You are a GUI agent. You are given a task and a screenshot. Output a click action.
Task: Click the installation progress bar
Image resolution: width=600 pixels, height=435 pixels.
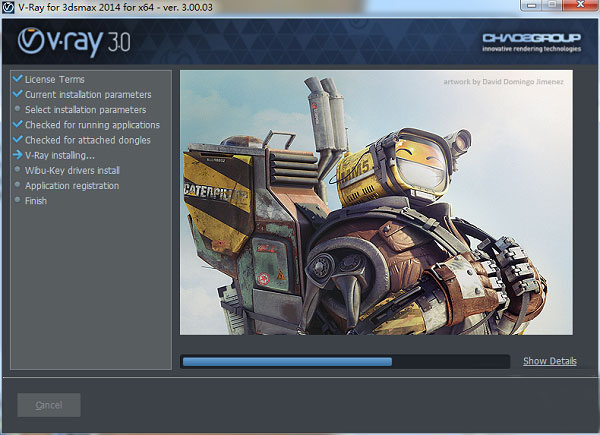pyautogui.click(x=345, y=362)
